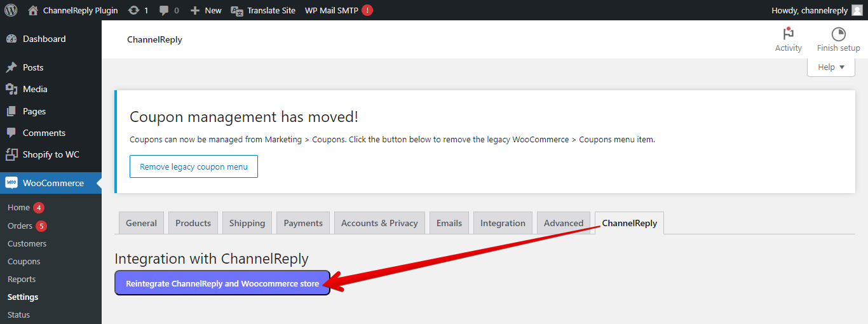The width and height of the screenshot is (868, 324).
Task: Click the Finish setup label
Action: (x=839, y=48)
